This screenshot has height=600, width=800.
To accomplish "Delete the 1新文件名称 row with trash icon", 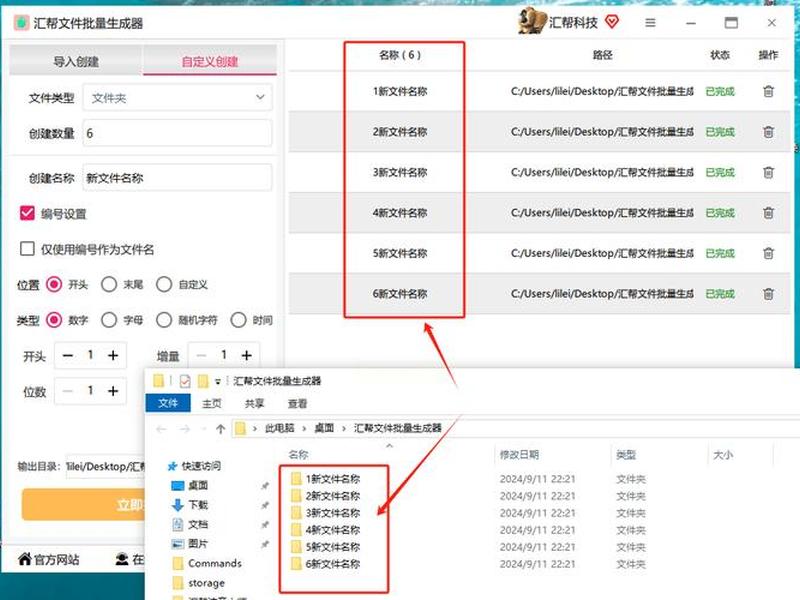I will pos(768,91).
